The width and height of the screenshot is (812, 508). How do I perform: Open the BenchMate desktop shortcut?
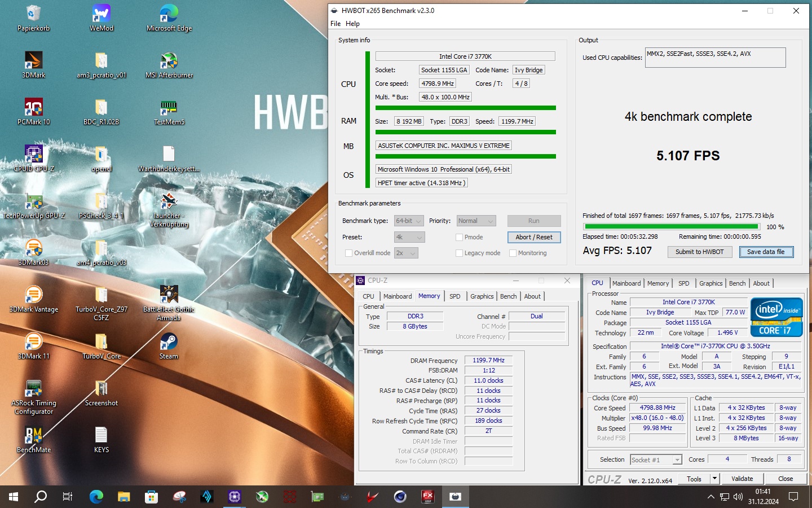coord(33,440)
